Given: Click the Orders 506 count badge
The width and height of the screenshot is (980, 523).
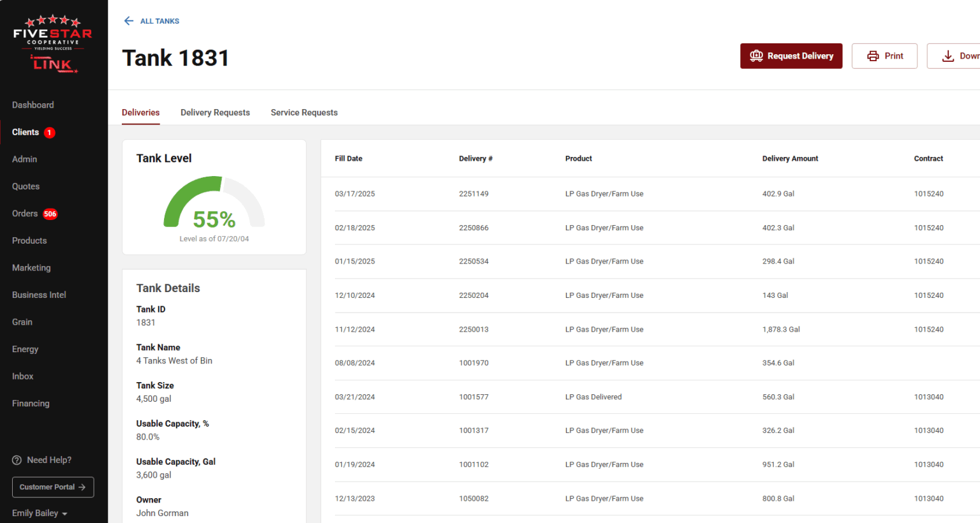Looking at the screenshot, I should [50, 214].
